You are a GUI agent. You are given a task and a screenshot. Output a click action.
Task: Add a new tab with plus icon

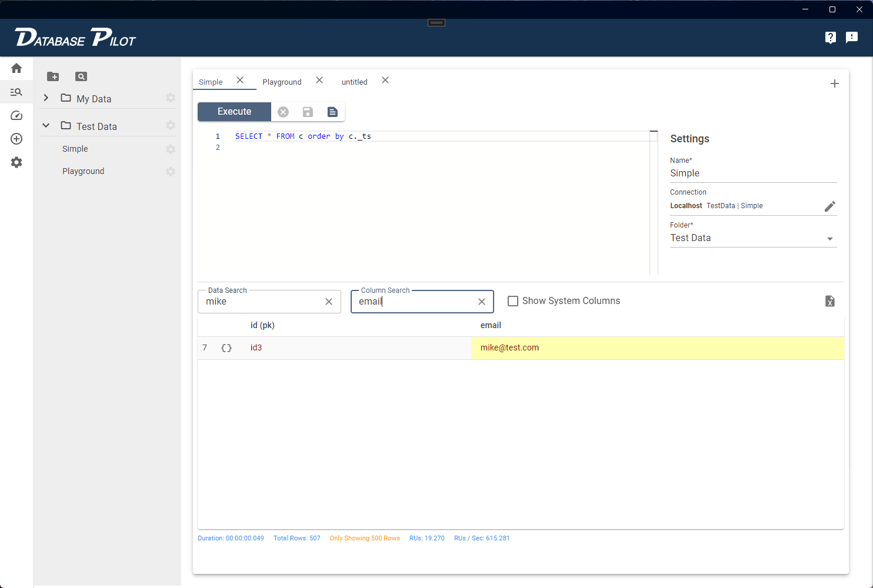click(835, 83)
